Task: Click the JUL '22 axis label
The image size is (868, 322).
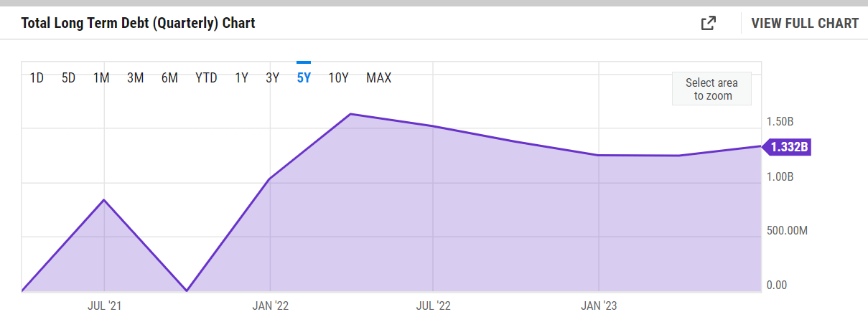Action: pyautogui.click(x=433, y=306)
